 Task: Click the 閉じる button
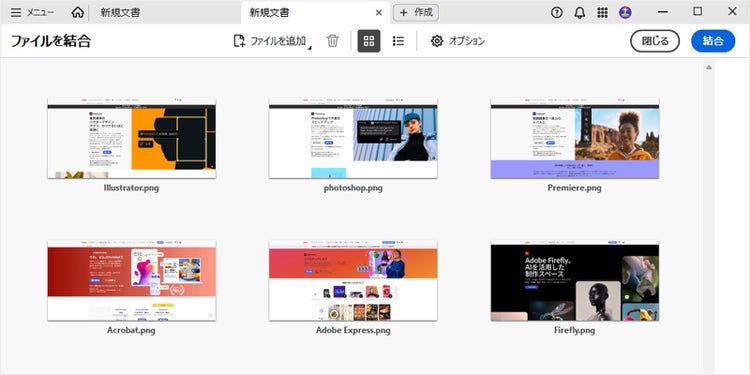655,41
